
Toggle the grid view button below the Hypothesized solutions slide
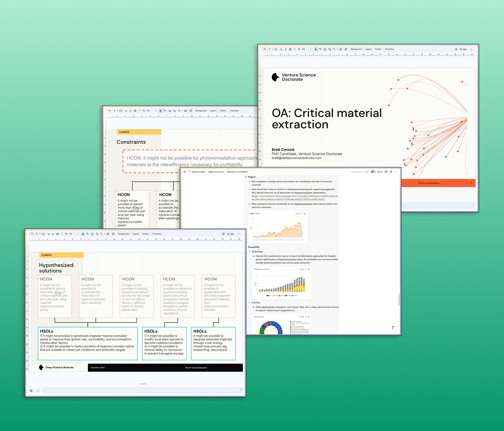coord(31,391)
